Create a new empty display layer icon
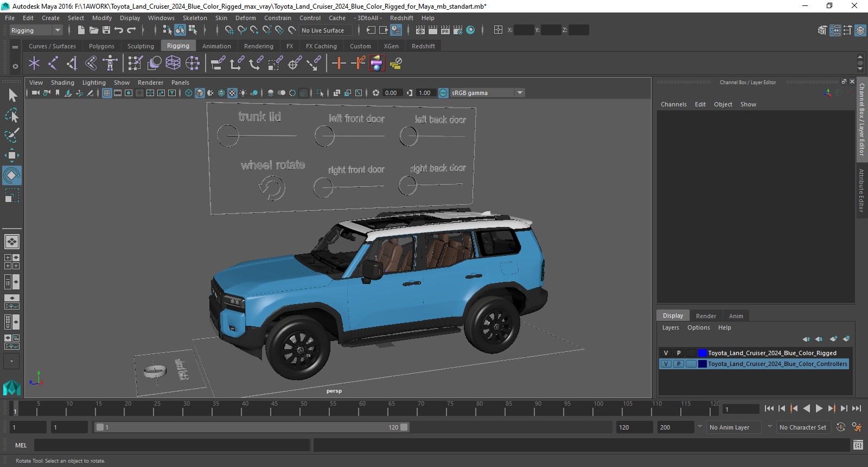 click(834, 339)
